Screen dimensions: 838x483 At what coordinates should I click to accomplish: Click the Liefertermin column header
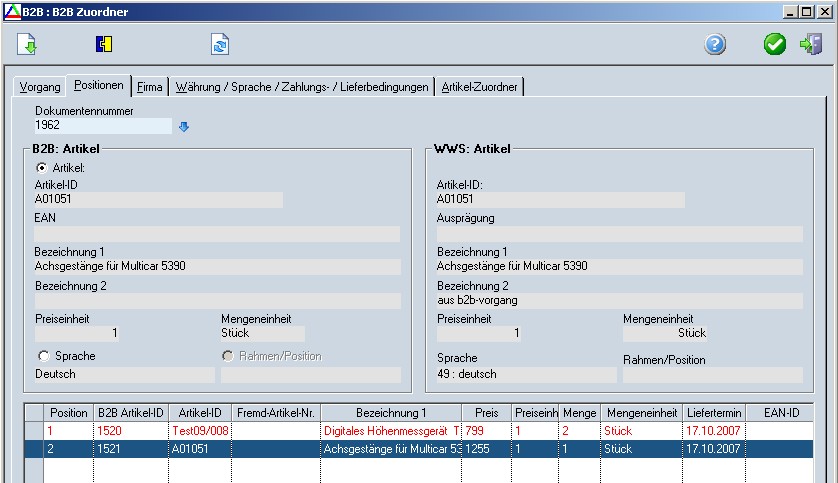714,413
